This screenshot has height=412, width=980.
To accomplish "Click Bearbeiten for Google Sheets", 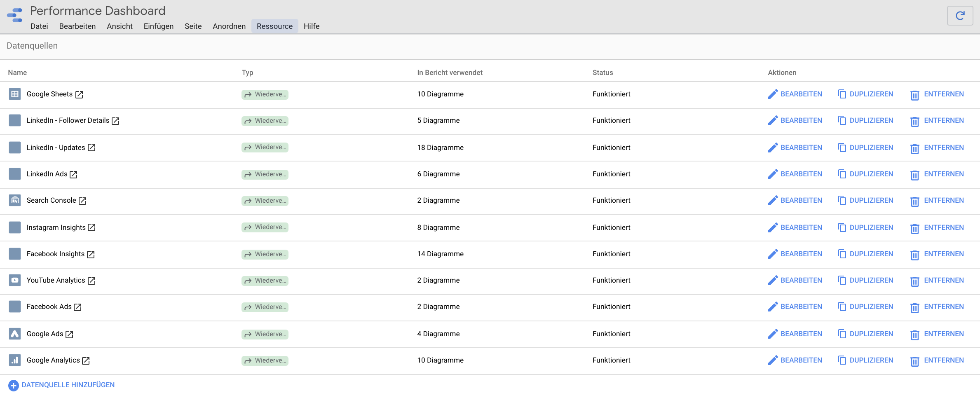I will pos(795,94).
